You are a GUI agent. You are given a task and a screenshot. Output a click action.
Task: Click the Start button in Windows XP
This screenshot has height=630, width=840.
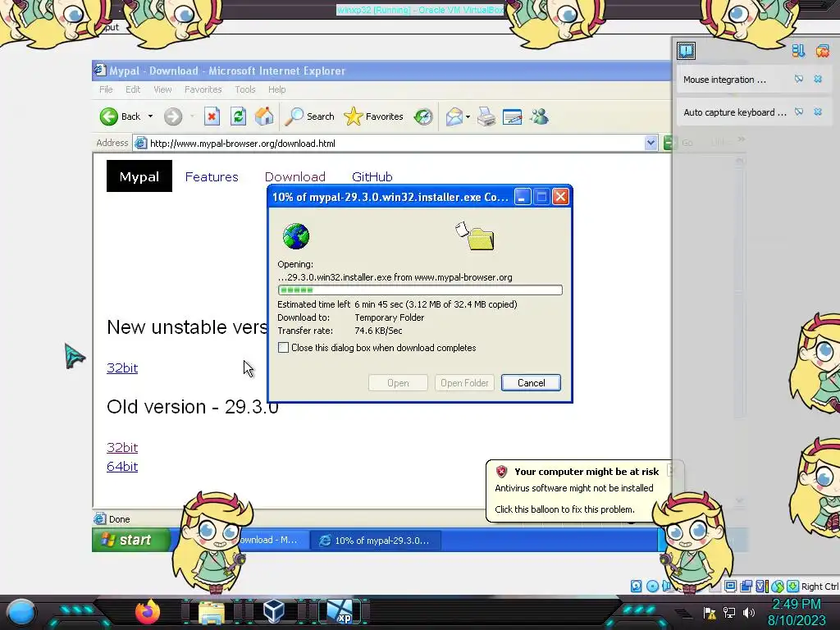(x=131, y=540)
